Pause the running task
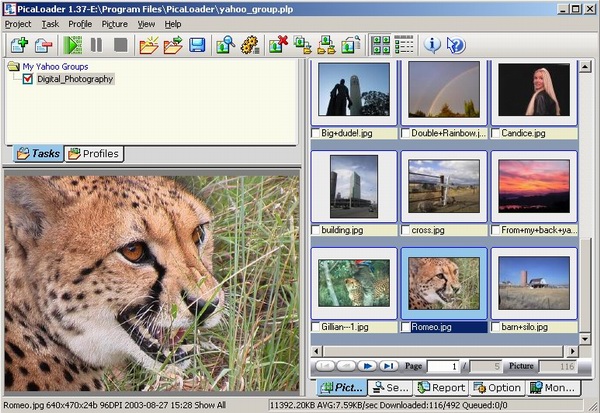Screen dimensions: 600x413 [x=96, y=45]
